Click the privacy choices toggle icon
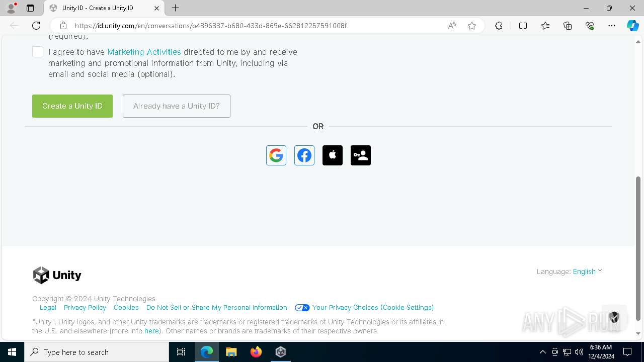Image resolution: width=644 pixels, height=362 pixels. pyautogui.click(x=302, y=308)
